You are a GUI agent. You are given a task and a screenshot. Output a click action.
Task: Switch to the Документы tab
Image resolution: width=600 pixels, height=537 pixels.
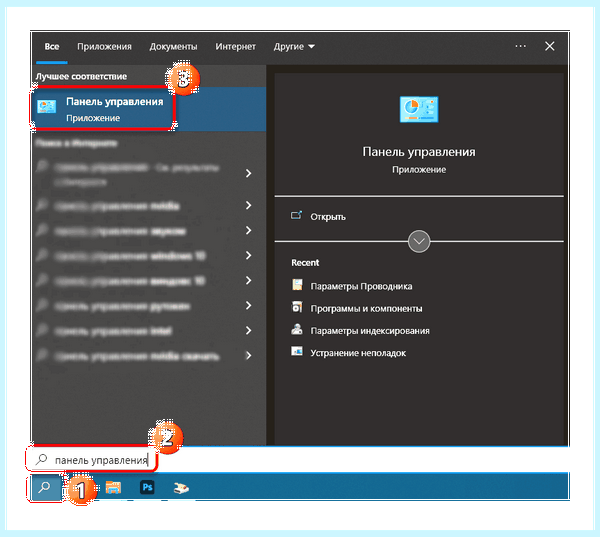[173, 47]
